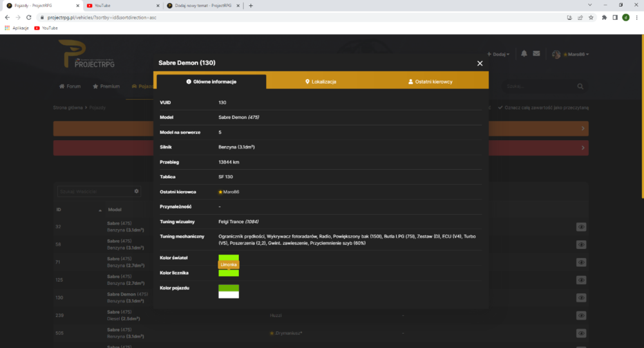Expand the red banner chevron
644x348 pixels.
coord(583,148)
